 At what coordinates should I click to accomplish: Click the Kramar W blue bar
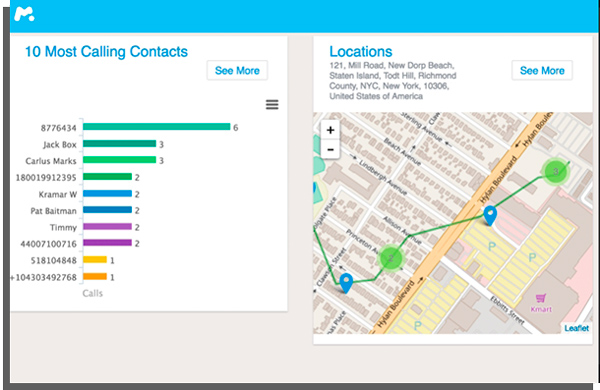tap(108, 194)
